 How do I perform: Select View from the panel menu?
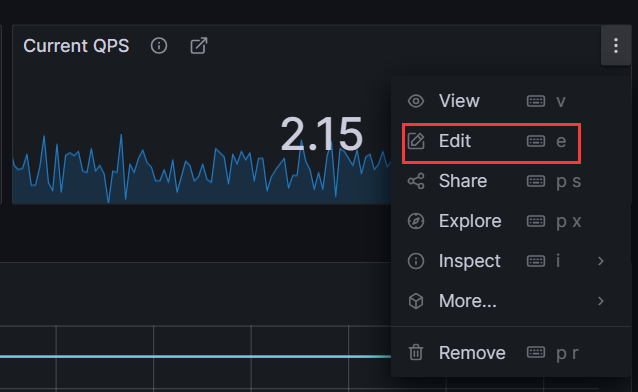[x=510, y=101]
